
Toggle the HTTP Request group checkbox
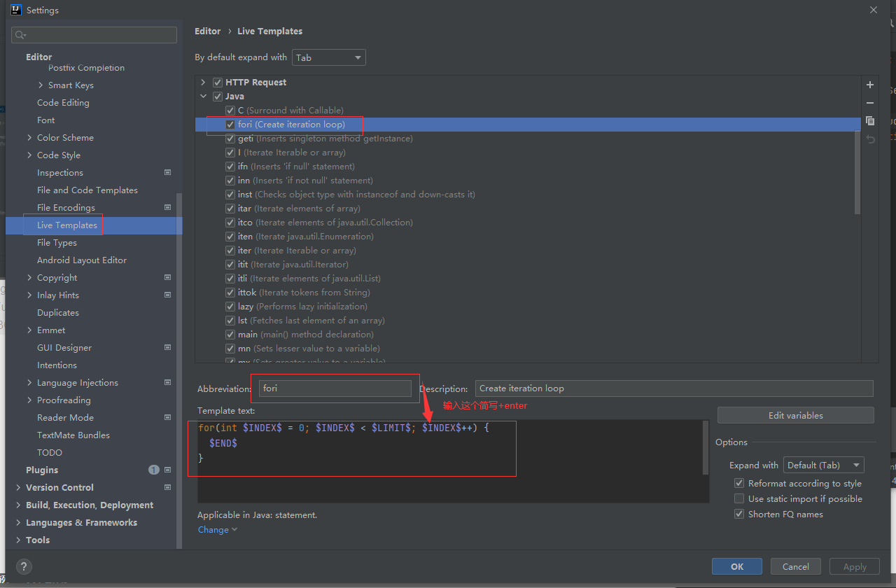(218, 82)
